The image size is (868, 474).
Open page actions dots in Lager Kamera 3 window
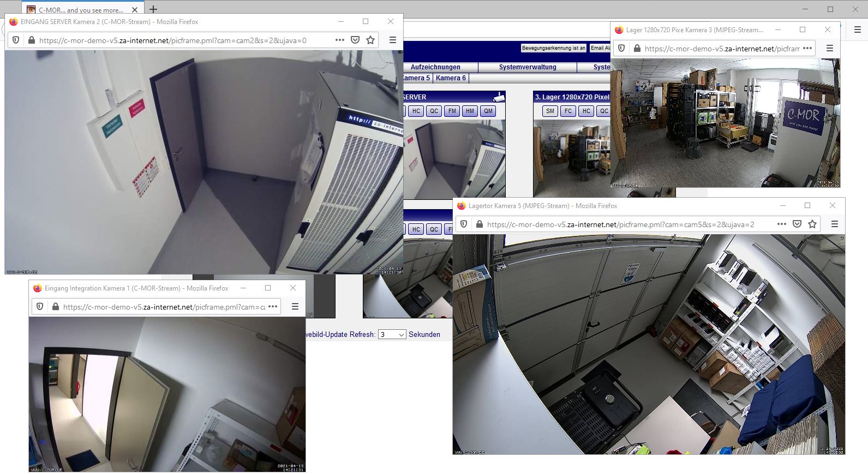(x=808, y=48)
